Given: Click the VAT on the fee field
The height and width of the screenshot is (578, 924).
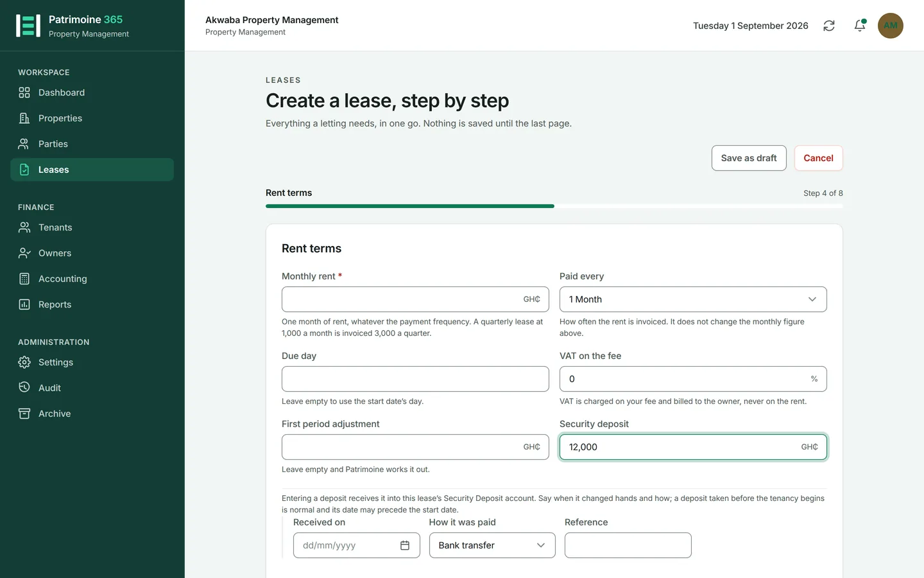Looking at the screenshot, I should click(x=693, y=379).
